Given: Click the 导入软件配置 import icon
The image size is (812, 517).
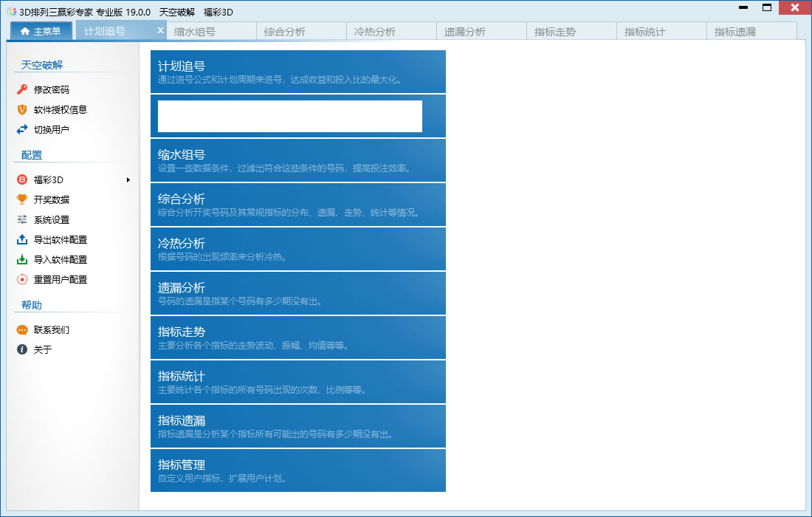Looking at the screenshot, I should (21, 259).
